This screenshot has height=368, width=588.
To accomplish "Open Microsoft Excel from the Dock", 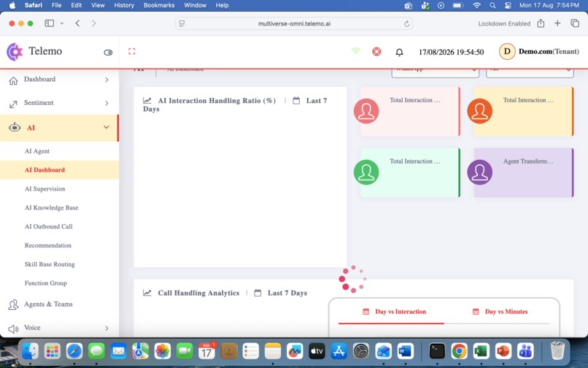I will pos(481,351).
